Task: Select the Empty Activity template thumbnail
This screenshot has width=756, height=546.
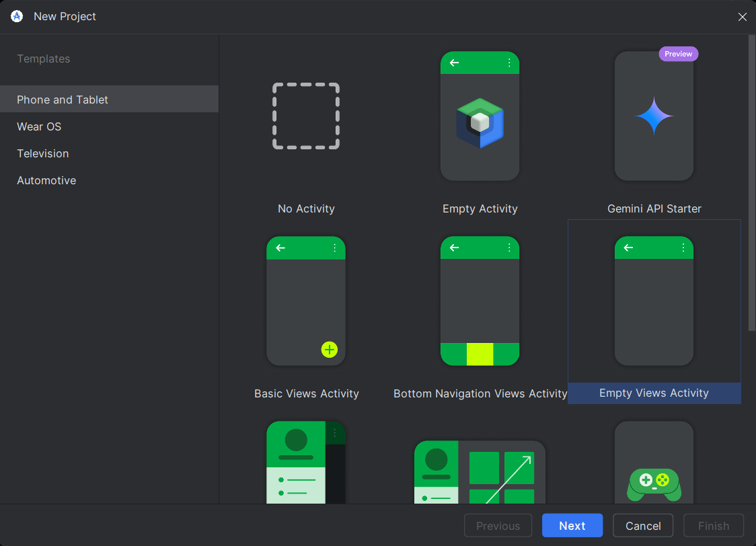Action: pyautogui.click(x=480, y=116)
